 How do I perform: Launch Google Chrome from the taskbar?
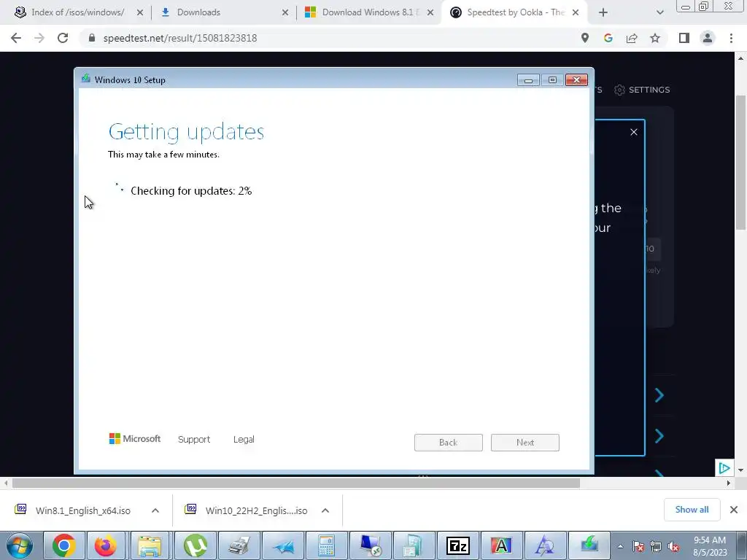(63, 545)
